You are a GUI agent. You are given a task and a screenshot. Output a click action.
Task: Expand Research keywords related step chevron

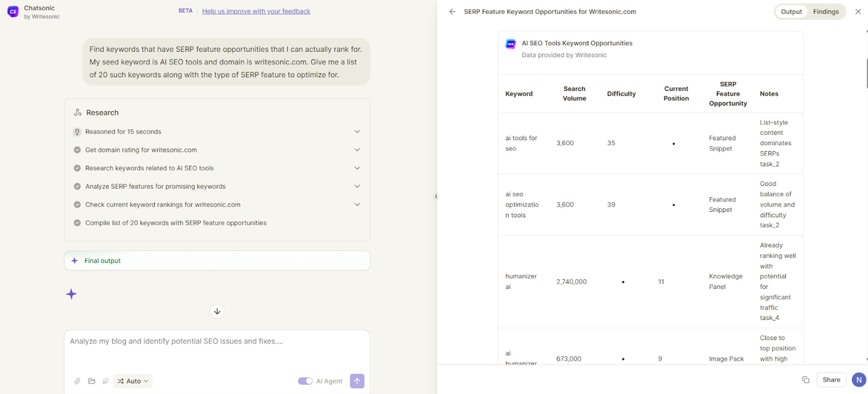[357, 168]
